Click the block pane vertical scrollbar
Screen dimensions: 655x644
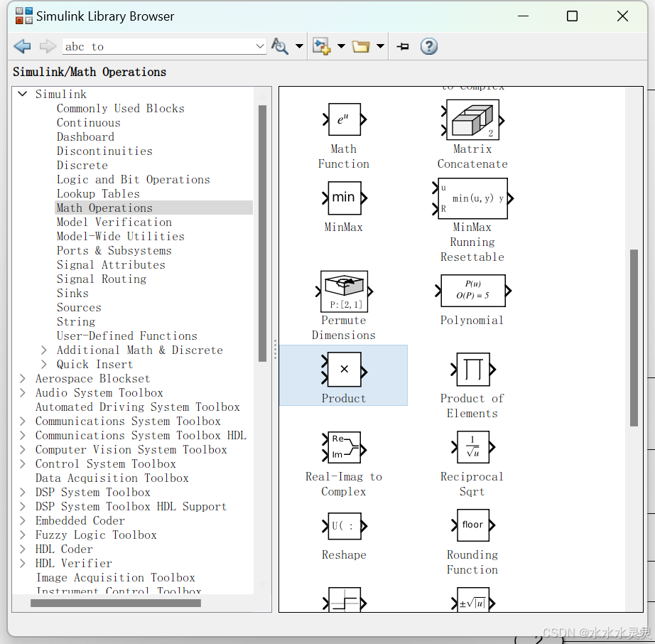coord(634,338)
